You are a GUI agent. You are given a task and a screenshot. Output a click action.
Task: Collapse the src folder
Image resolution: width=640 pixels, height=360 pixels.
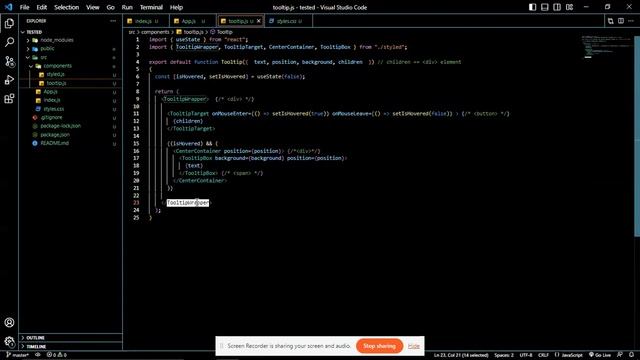coord(71,57)
